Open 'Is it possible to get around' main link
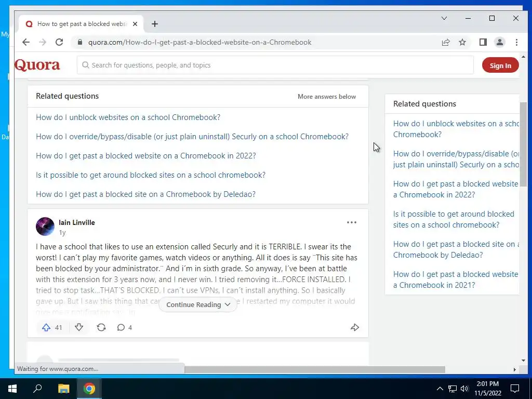 click(151, 175)
